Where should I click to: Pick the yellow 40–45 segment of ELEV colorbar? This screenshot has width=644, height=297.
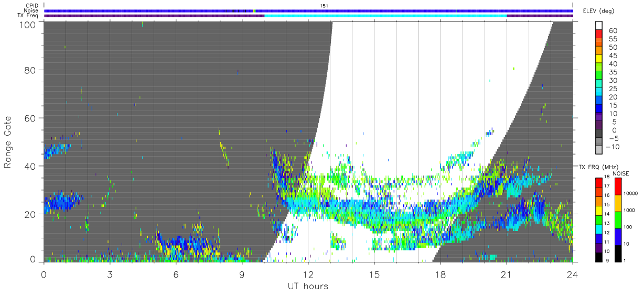[x=599, y=60]
